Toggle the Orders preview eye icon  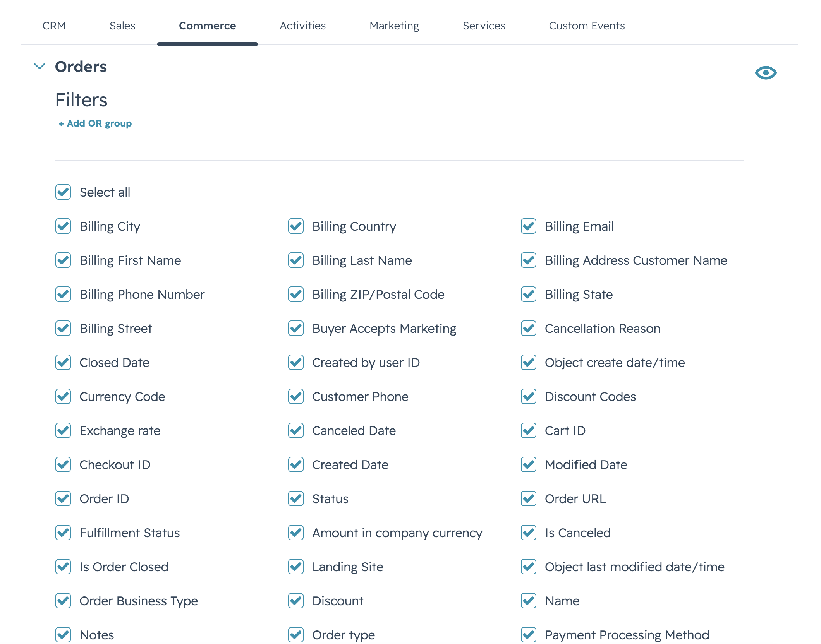766,73
